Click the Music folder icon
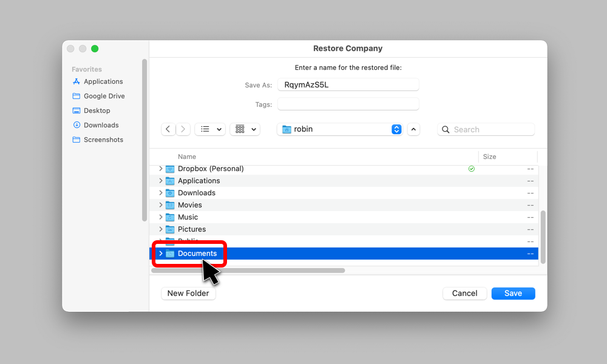 point(170,217)
